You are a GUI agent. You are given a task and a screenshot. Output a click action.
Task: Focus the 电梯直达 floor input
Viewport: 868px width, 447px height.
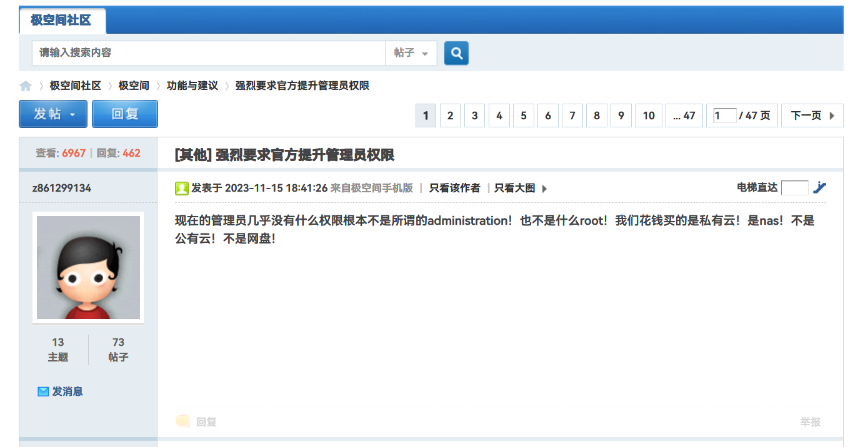click(x=795, y=188)
